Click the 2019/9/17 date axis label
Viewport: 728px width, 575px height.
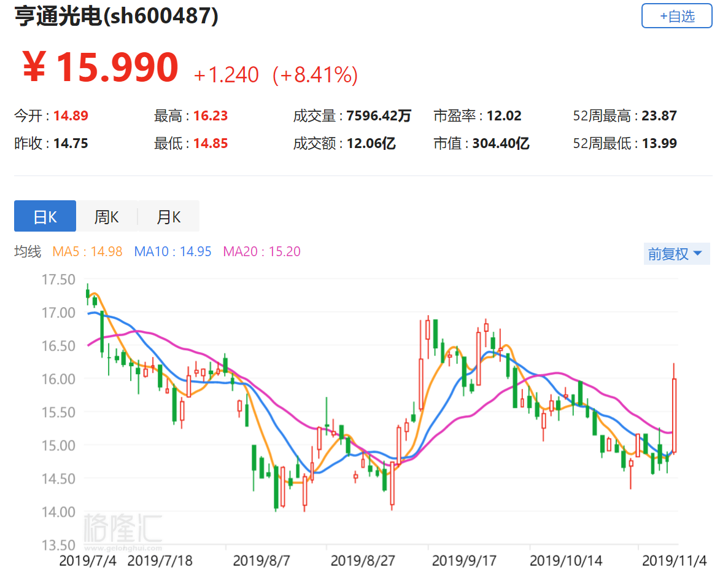click(464, 561)
